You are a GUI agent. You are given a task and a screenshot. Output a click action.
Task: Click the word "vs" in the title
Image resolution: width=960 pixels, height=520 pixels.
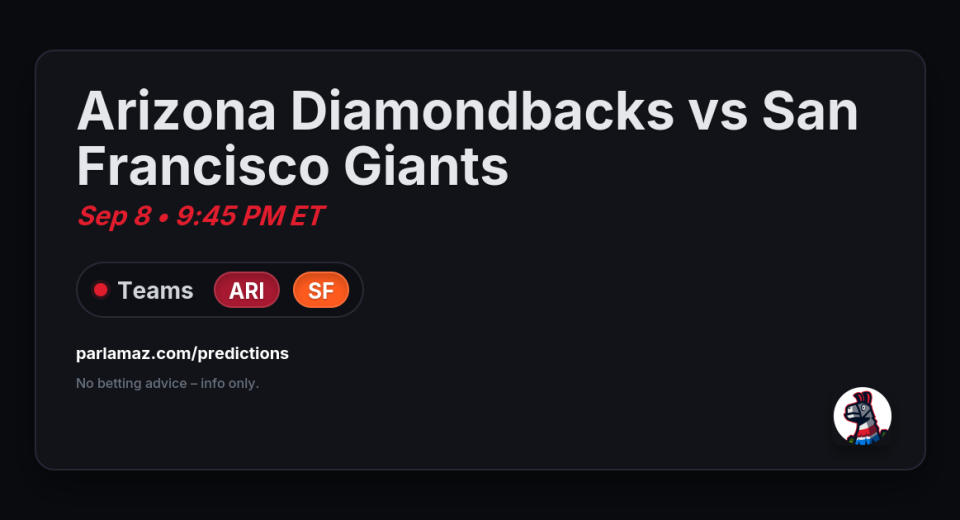[x=717, y=110]
